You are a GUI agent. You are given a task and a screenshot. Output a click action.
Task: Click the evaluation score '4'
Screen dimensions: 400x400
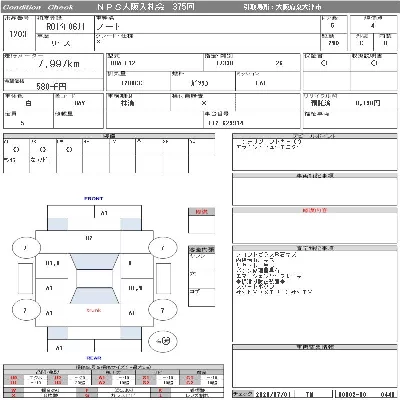click(373, 25)
